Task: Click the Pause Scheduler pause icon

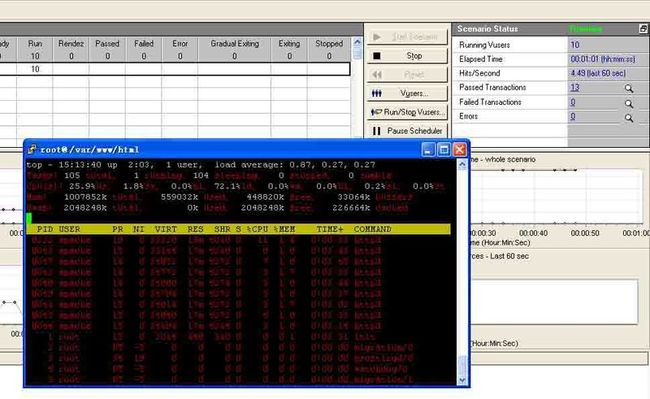Action: click(377, 131)
